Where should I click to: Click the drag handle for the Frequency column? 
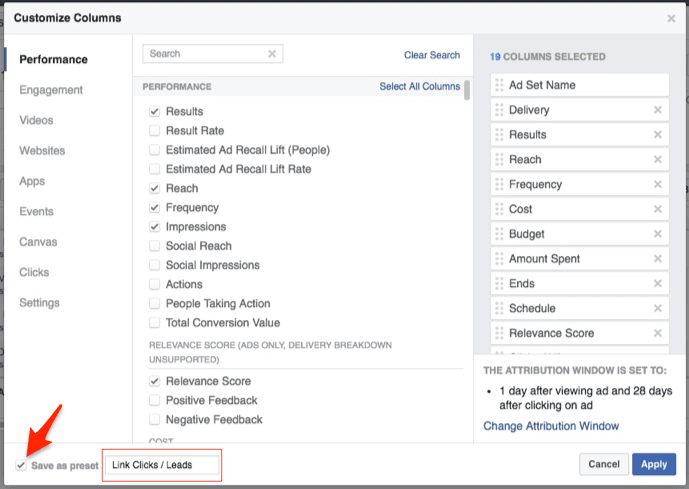[x=499, y=184]
